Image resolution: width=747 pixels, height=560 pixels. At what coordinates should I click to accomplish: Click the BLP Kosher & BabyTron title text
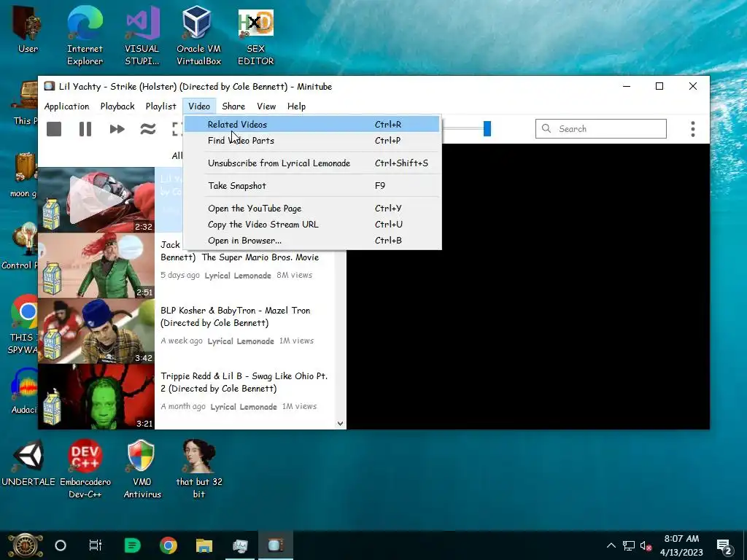[x=236, y=316]
